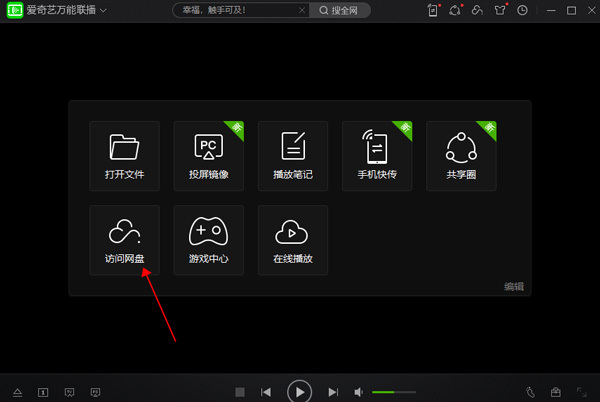The height and width of the screenshot is (402, 600).
Task: Open 手机快传 phone transfer
Action: pos(377,156)
